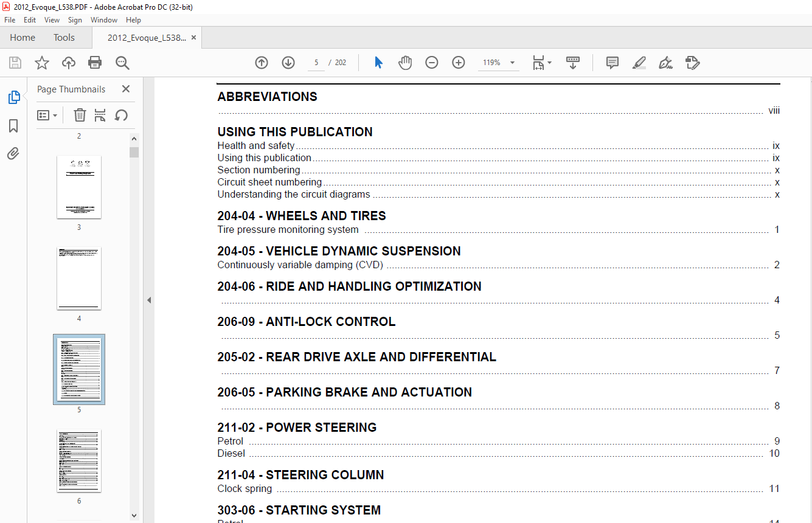Click the insert page break icon
Viewport: 812px width, 523px height.
point(100,115)
